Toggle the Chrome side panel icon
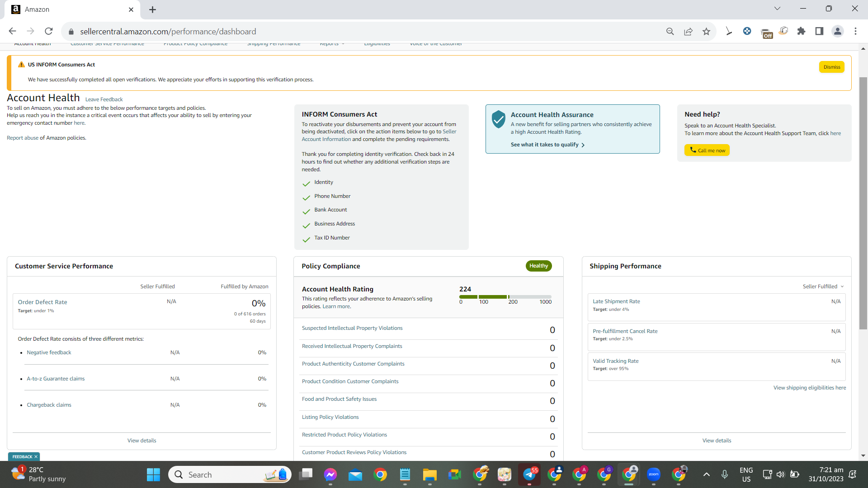 click(x=819, y=31)
